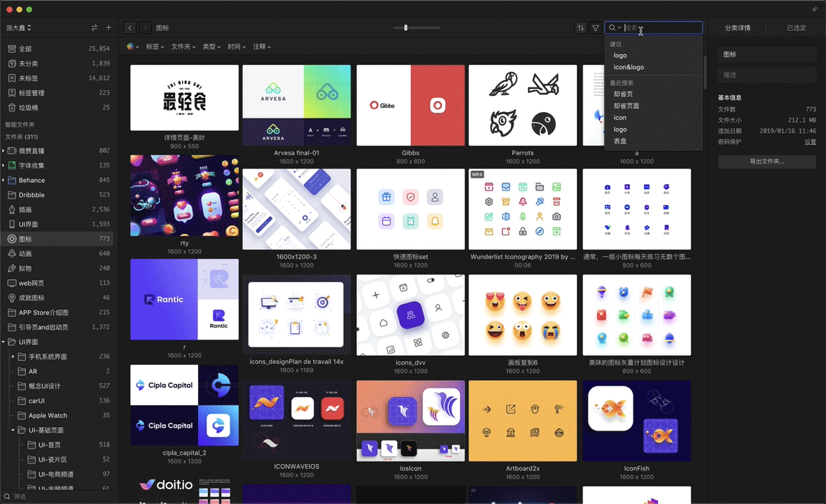Screen dimensions: 826x504
Task: Switch to the 已选定 tab
Action: tap(796, 28)
